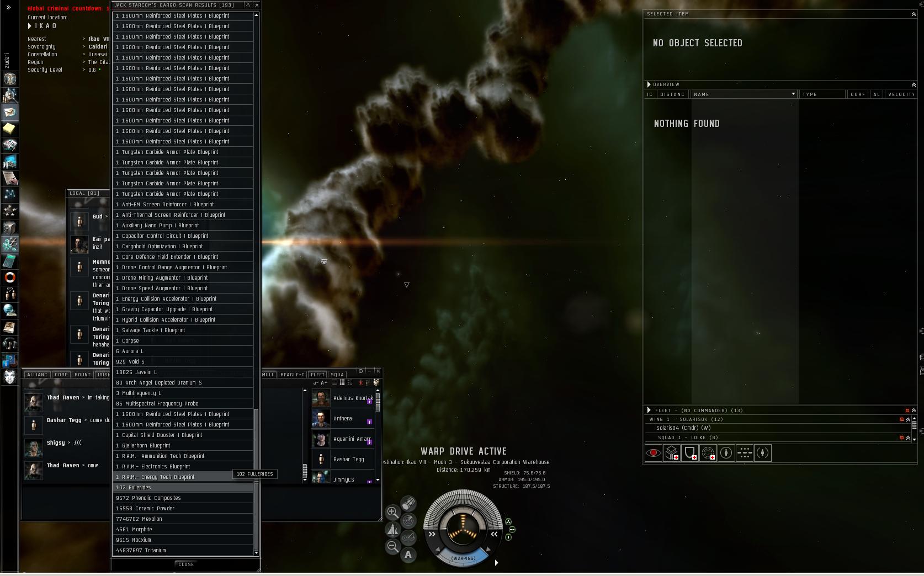Expand the IKAO current location arrow

(x=30, y=26)
